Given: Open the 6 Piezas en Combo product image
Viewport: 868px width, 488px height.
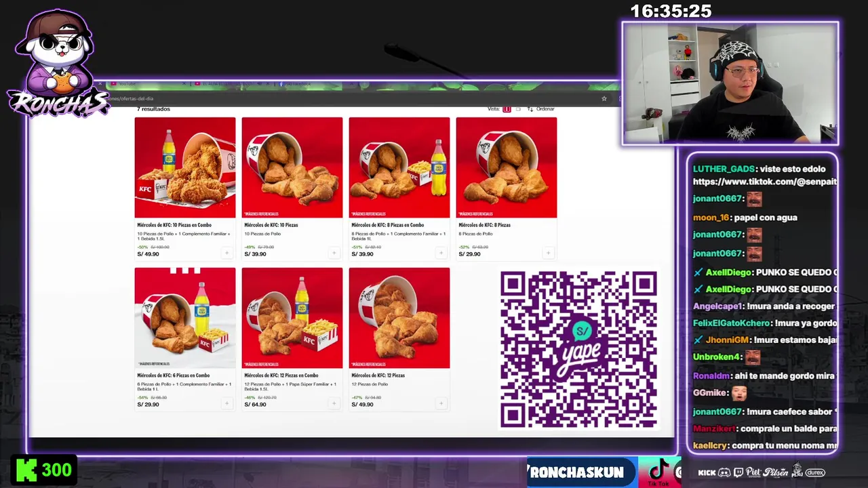Looking at the screenshot, I should click(185, 318).
